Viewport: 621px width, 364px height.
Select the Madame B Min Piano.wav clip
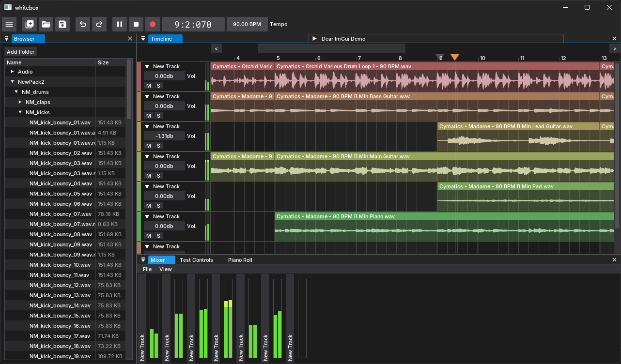(x=444, y=227)
